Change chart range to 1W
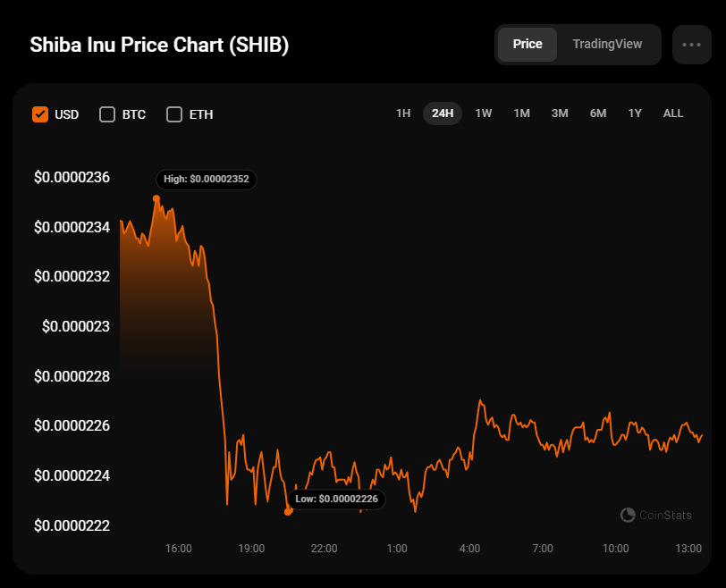This screenshot has height=588, width=726. (x=484, y=113)
